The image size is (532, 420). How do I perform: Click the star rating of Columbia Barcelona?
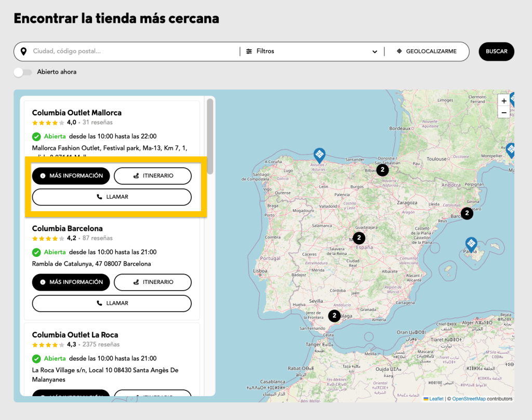tap(48, 239)
